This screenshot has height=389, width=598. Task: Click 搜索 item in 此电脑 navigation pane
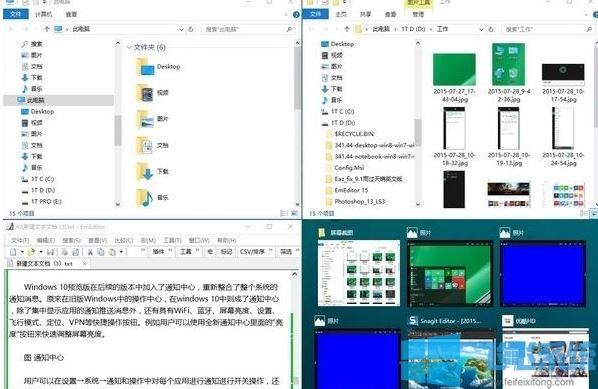tap(32, 44)
